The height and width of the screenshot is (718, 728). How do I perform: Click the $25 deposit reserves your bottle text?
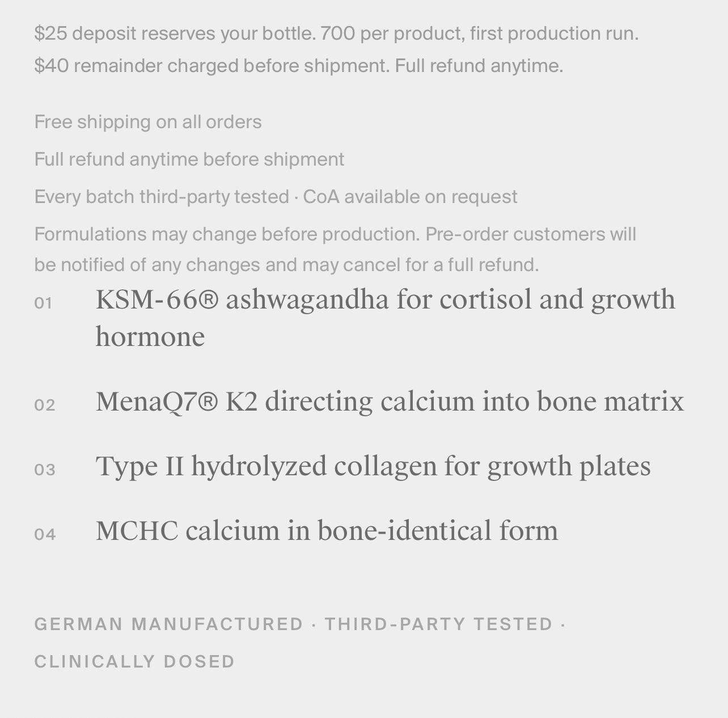pos(175,33)
